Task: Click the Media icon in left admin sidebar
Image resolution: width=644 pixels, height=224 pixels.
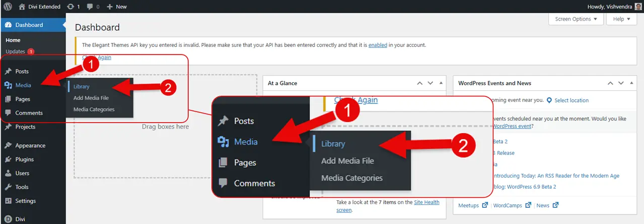Action: (8, 85)
